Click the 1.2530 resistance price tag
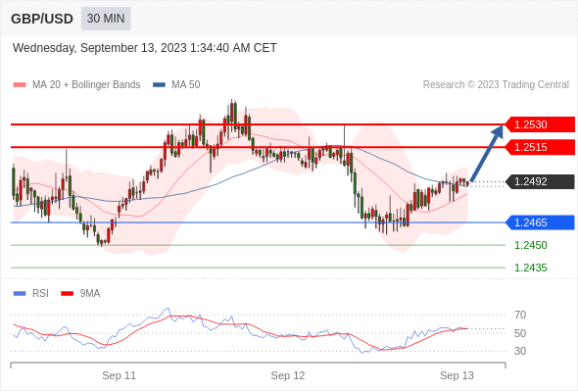The width and height of the screenshot is (578, 392). 540,124
